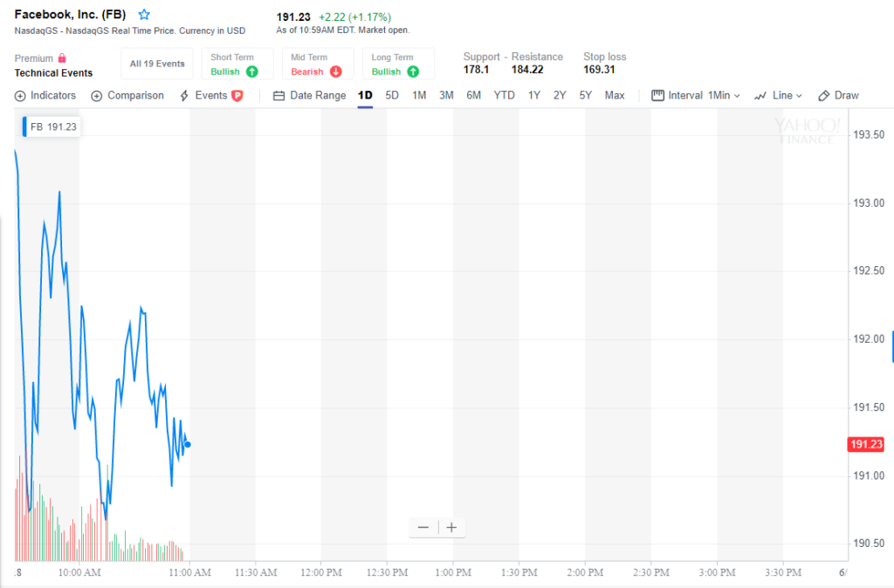
Task: Click the Line chart type icon
Action: click(760, 96)
